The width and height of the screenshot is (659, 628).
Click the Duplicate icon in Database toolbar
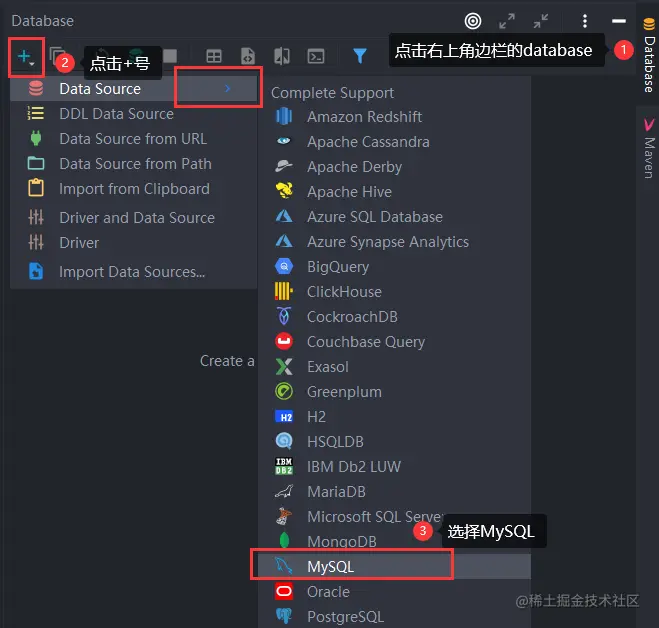point(57,55)
